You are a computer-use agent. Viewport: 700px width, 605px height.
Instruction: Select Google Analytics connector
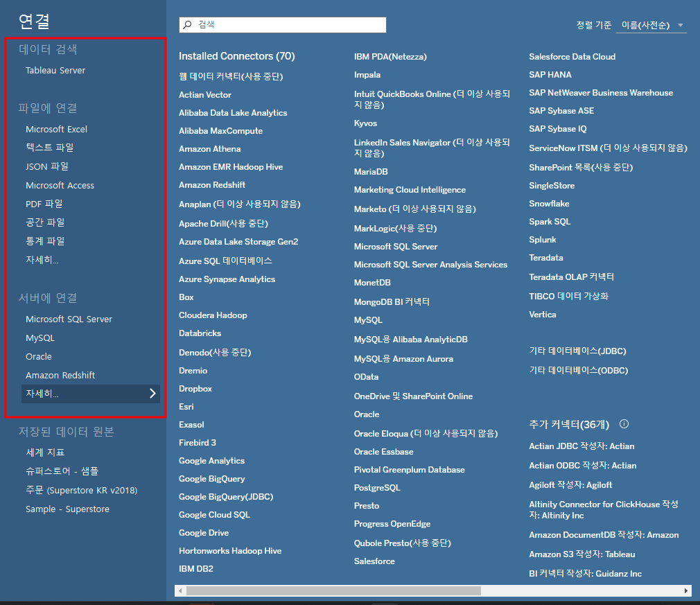click(x=211, y=461)
